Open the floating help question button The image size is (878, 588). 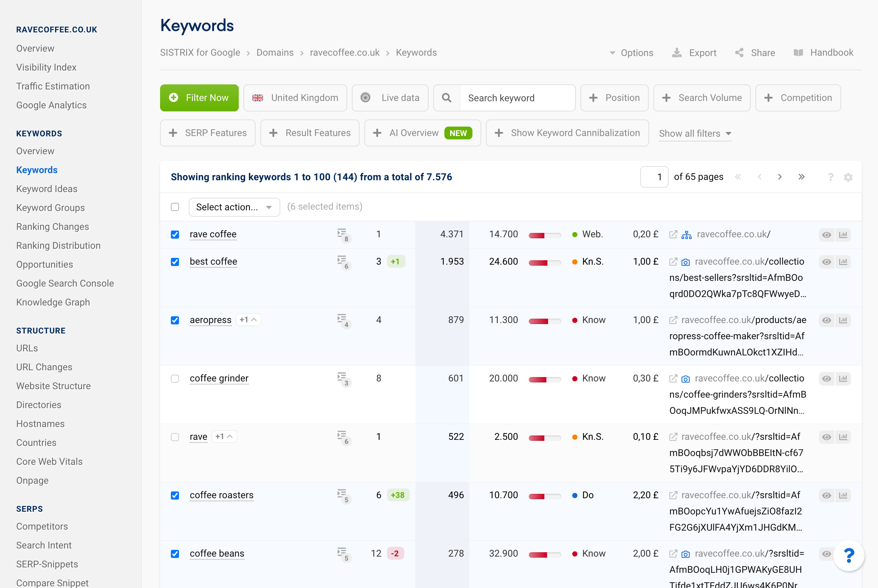[849, 555]
